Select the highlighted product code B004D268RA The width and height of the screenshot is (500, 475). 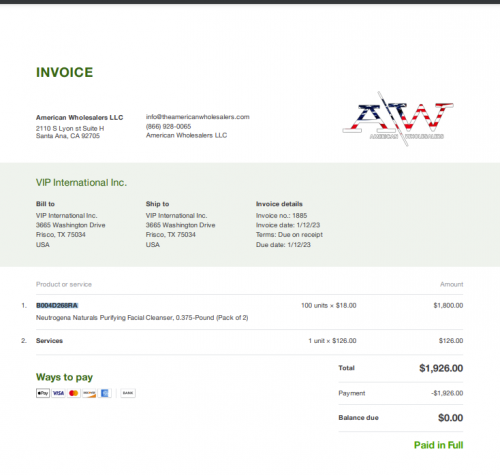57,305
